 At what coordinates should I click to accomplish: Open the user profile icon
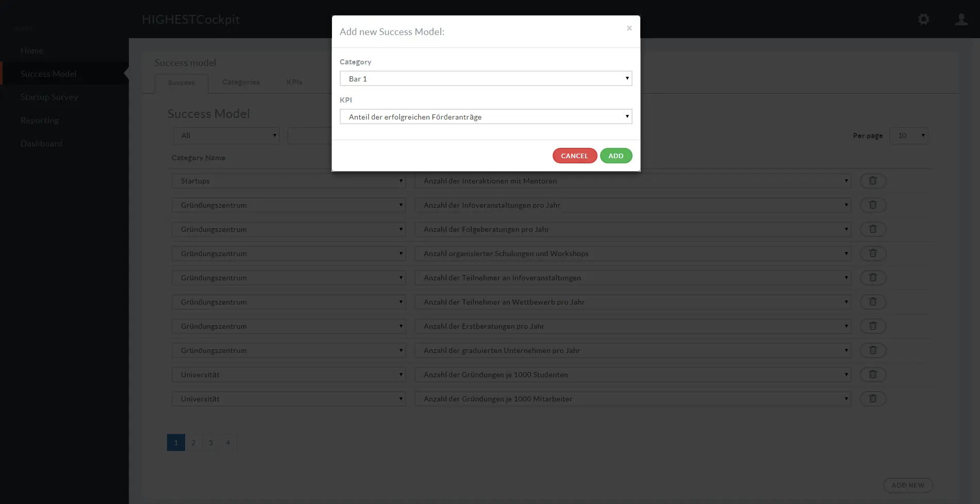(961, 20)
